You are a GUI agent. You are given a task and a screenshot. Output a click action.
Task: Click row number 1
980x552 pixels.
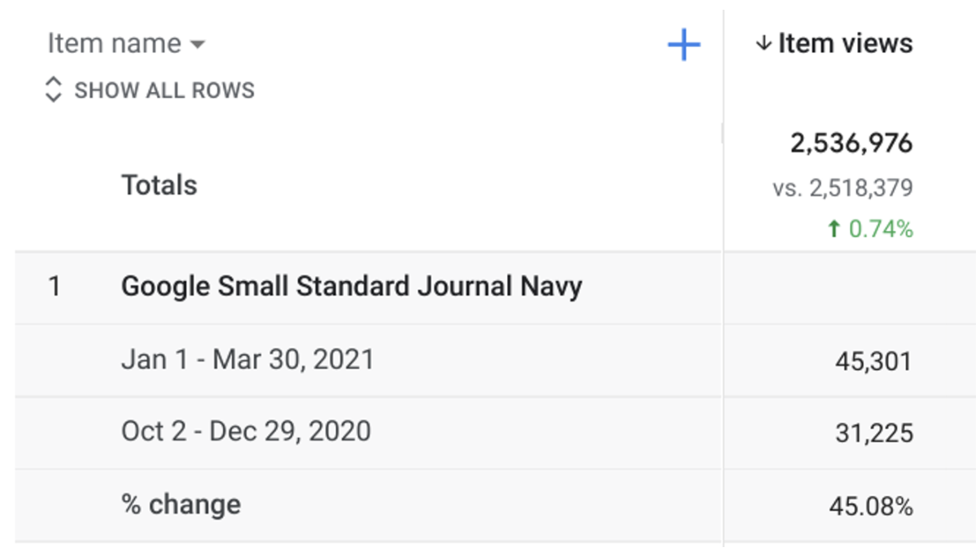pyautogui.click(x=55, y=287)
